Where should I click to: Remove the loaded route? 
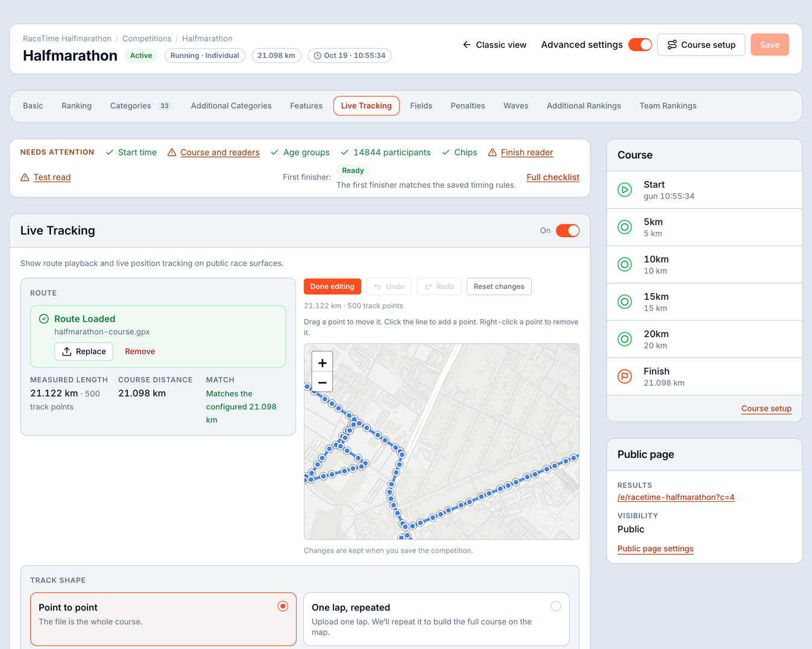click(140, 352)
